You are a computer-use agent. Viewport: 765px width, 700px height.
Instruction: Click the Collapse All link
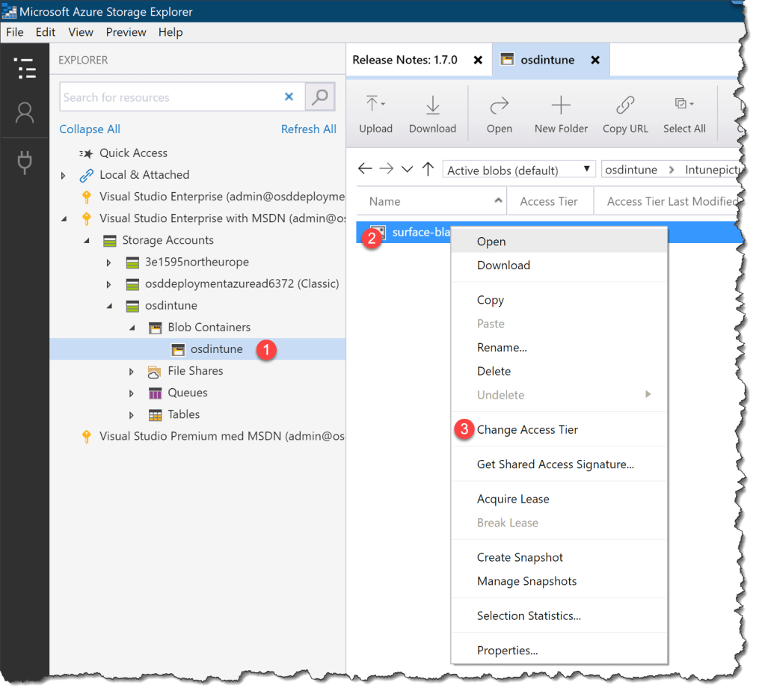(x=89, y=129)
